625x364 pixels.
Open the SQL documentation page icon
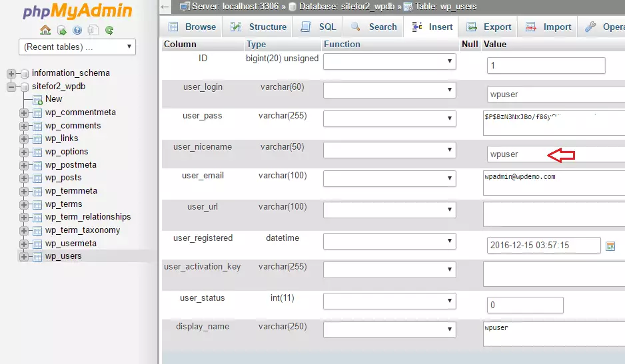(x=93, y=30)
